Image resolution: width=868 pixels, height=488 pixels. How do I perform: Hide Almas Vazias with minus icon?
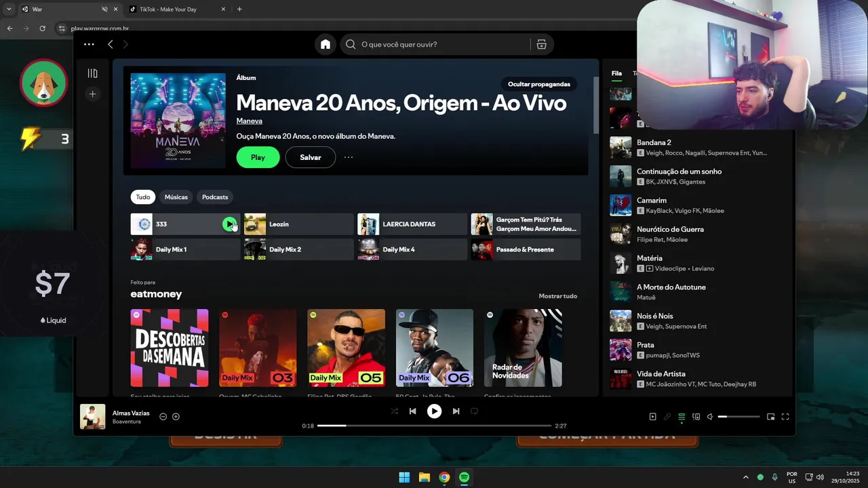coord(163,416)
